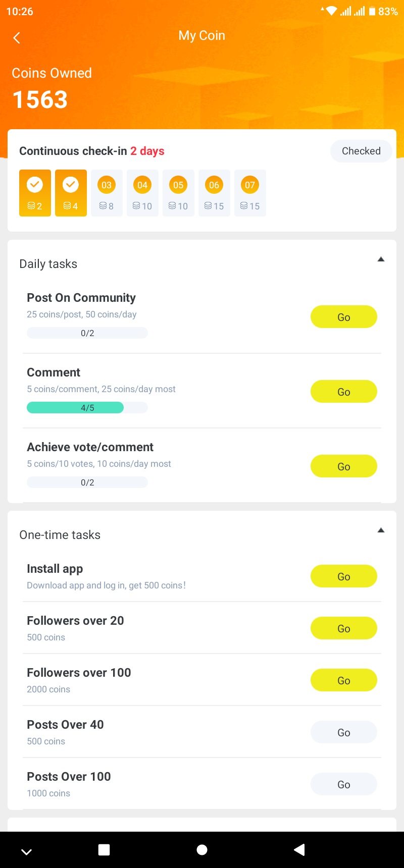Tap Go next to Install app
This screenshot has height=868, width=404.
[x=343, y=576]
